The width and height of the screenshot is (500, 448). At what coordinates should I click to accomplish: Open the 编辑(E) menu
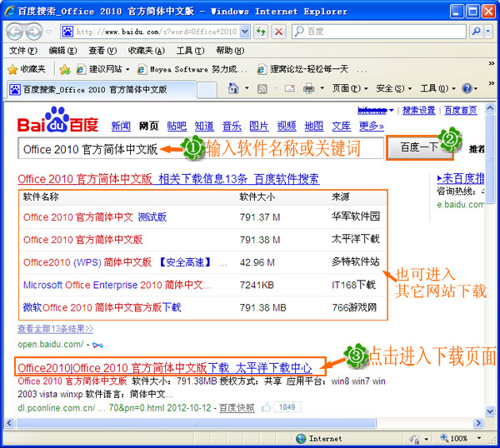tap(62, 50)
